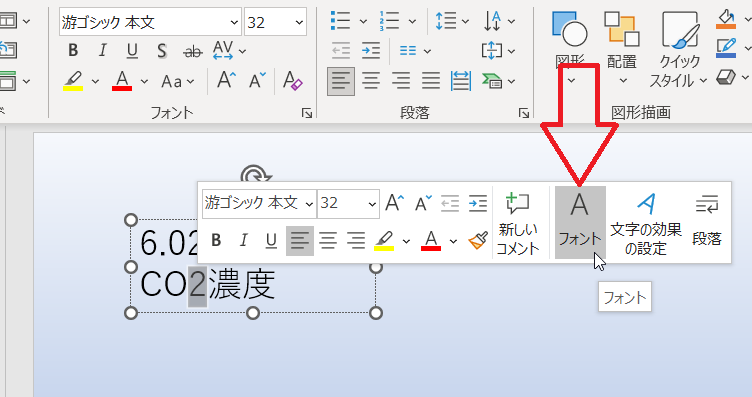
Task: Align text right in the ribbon
Action: pos(401,81)
